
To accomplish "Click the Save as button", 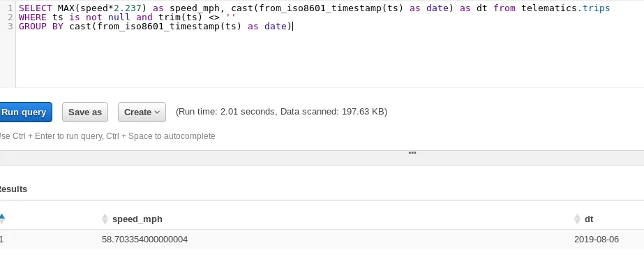I will point(85,112).
